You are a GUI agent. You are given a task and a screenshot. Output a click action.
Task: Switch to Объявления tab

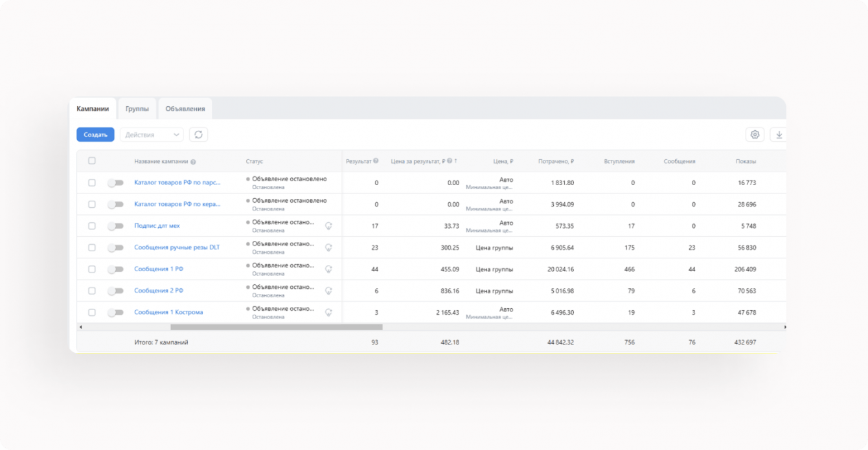(185, 109)
